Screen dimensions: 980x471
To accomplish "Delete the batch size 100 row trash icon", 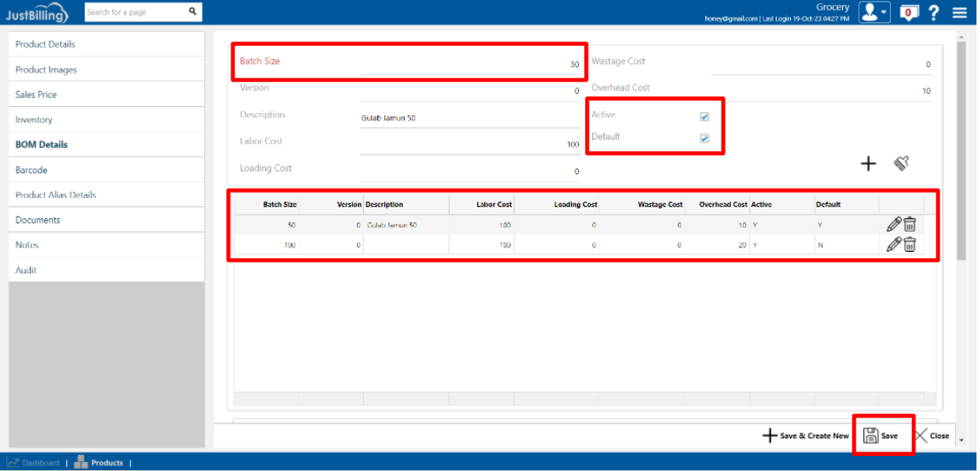I will 909,245.
